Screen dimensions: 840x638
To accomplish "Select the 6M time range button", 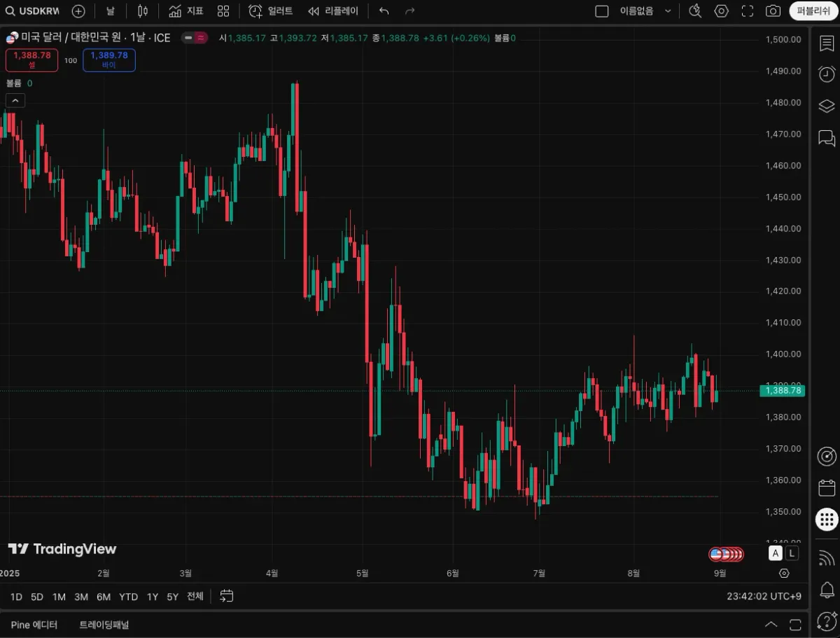I will click(x=104, y=597).
